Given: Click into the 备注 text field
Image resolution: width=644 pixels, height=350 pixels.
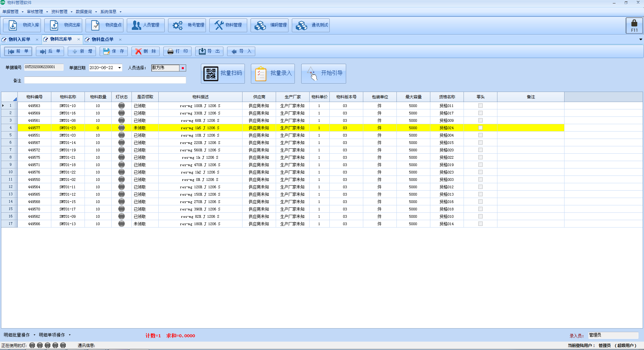Looking at the screenshot, I should pyautogui.click(x=105, y=80).
